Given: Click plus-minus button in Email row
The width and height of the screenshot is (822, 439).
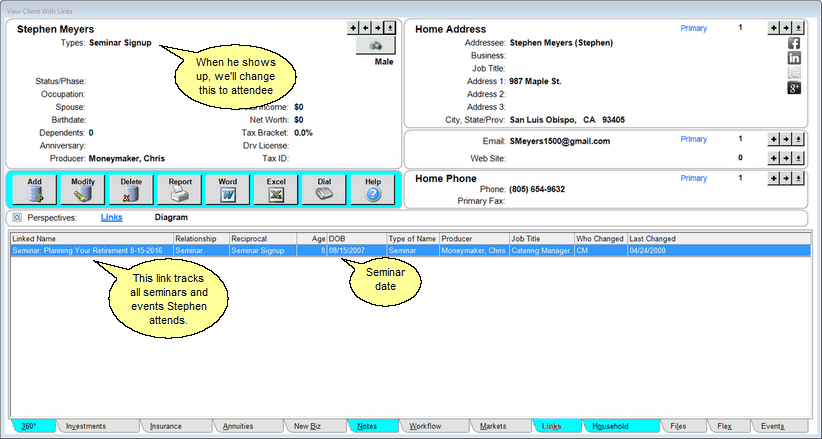Looking at the screenshot, I should pyautogui.click(x=798, y=139).
